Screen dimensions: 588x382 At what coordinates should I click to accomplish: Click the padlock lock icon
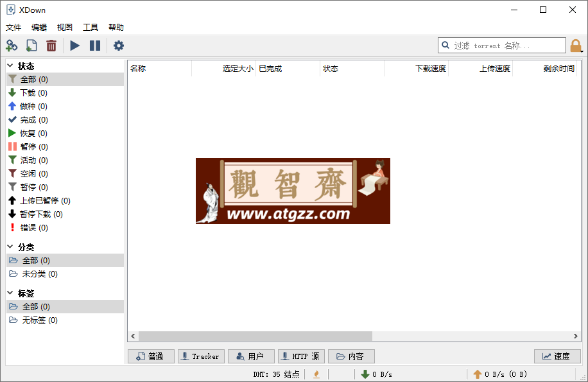click(576, 46)
